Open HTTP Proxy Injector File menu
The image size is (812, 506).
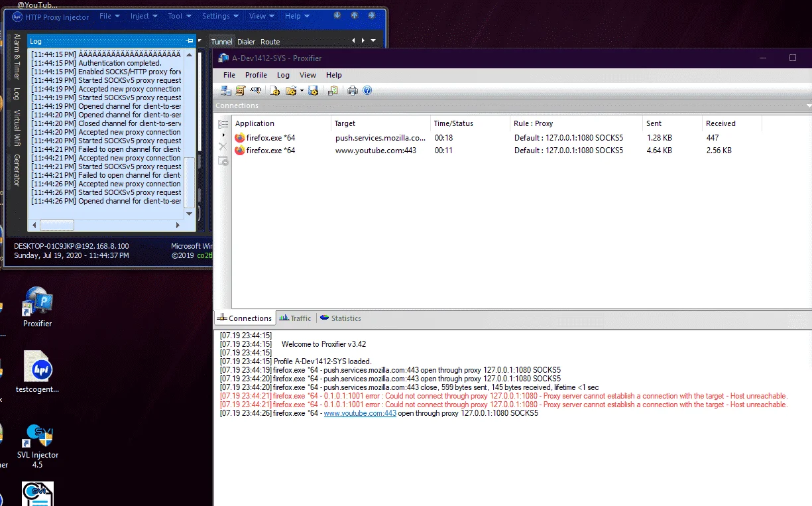109,17
